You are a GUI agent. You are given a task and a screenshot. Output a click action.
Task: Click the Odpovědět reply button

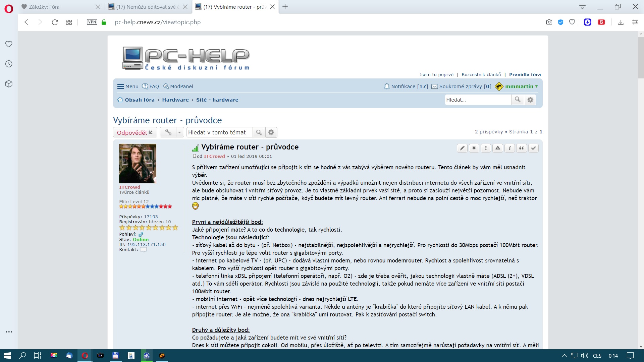pos(135,132)
